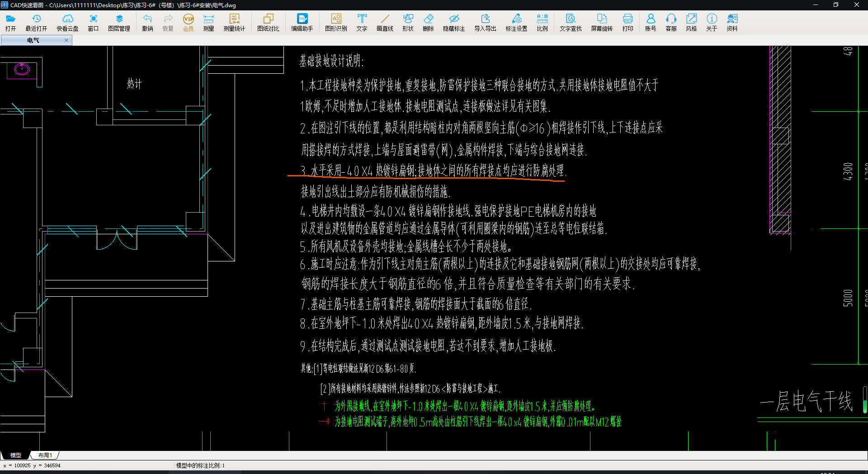Image resolution: width=868 pixels, height=474 pixels.
Task: Rotate the view with 屏幕旋转
Action: point(602,22)
